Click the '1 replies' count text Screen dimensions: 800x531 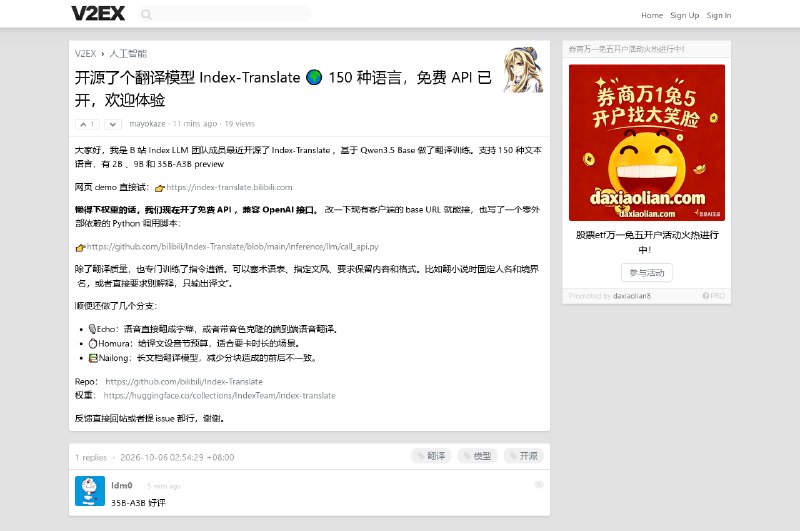91,458
